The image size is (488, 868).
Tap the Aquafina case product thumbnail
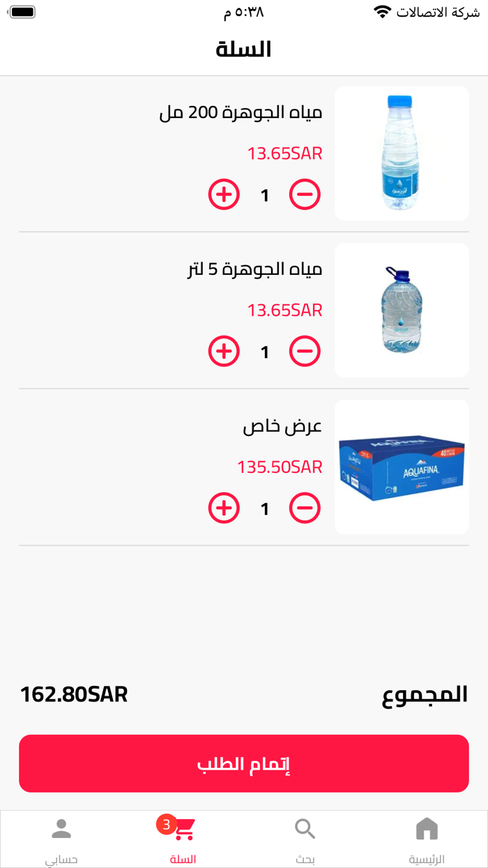(x=402, y=466)
